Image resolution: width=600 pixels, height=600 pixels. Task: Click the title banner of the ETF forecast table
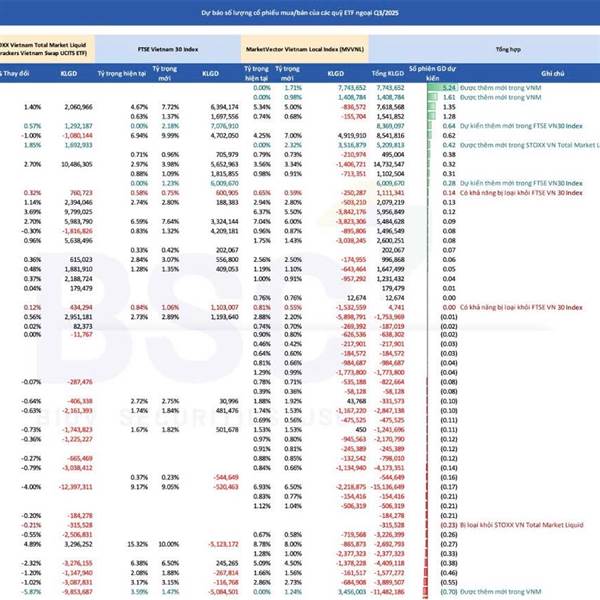point(300,13)
